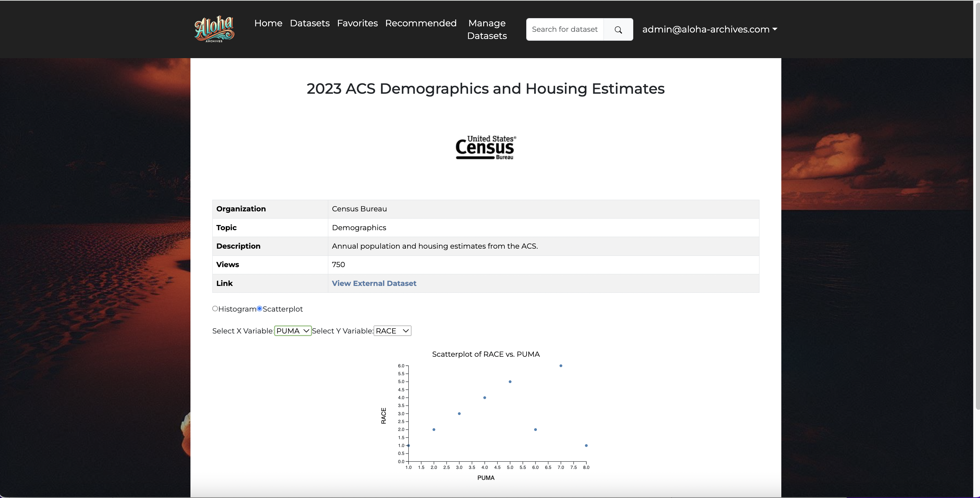Click the Views row label
Viewport: 980px width, 498px height.
point(227,265)
